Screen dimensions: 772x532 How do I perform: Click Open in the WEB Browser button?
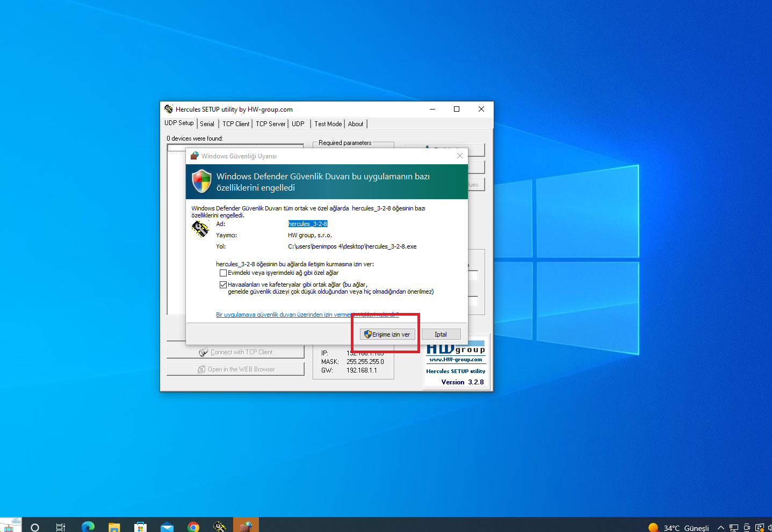click(235, 369)
